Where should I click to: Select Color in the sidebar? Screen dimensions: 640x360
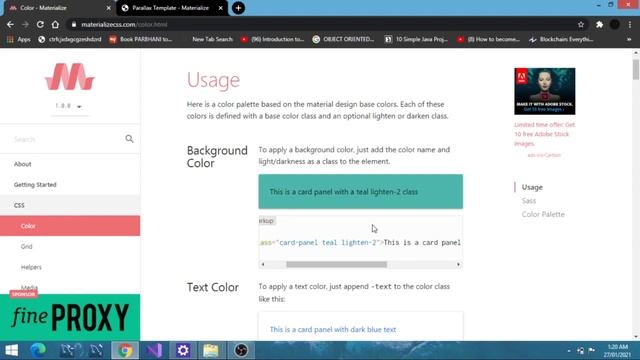(x=70, y=226)
